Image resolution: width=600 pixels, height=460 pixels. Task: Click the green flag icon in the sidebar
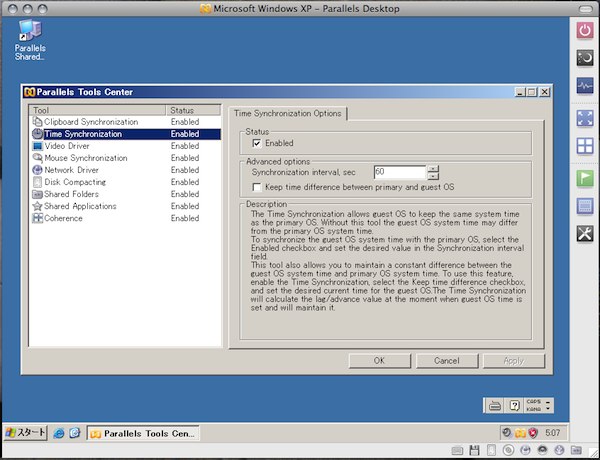585,178
